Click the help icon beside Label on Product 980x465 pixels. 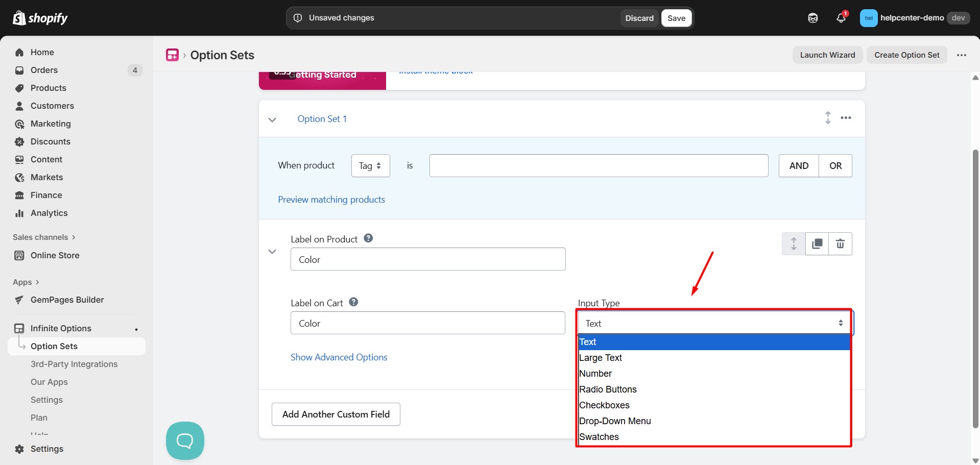coord(368,238)
